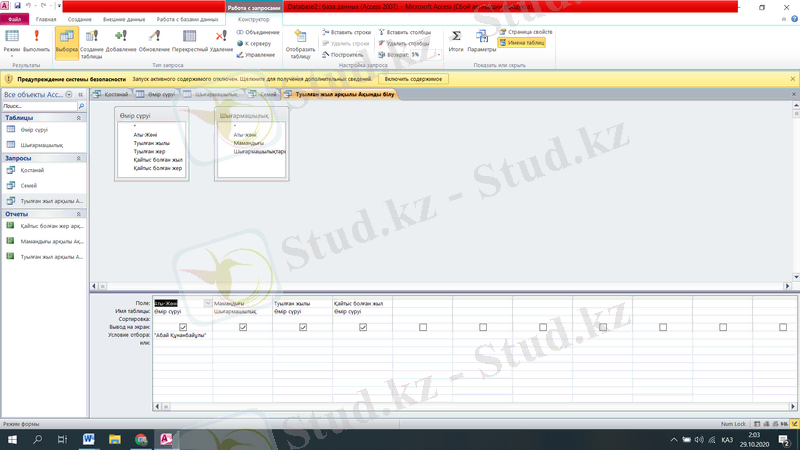Open Windows Start menu
Image resolution: width=800 pixels, height=450 pixels.
click(12, 439)
